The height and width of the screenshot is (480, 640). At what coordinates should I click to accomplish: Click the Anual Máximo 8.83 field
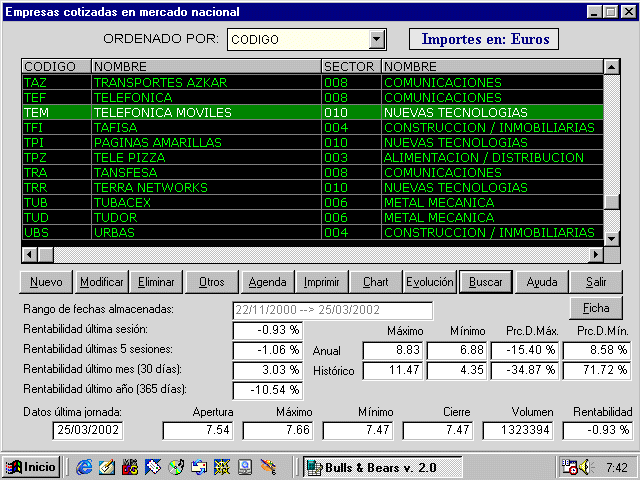point(393,350)
